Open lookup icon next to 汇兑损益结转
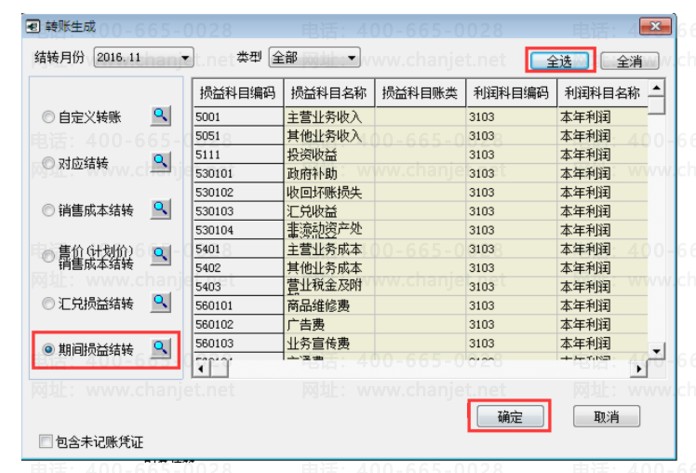Screen dimensions: 696x473 pyautogui.click(x=161, y=301)
